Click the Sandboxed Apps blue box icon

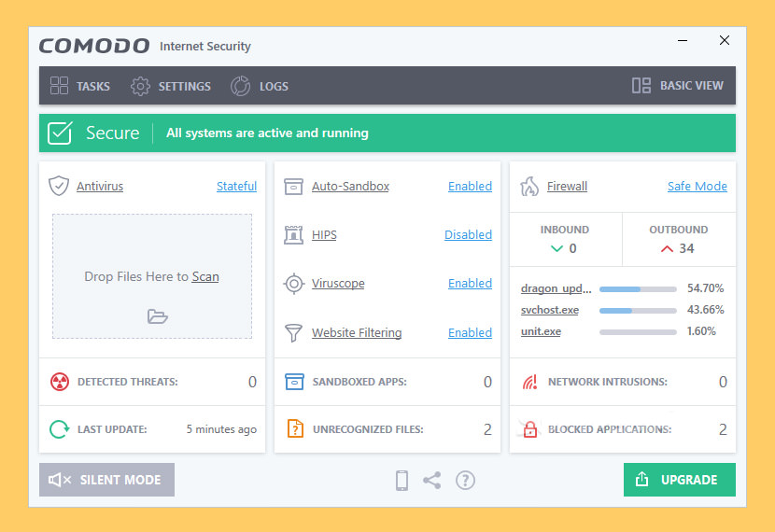(294, 382)
